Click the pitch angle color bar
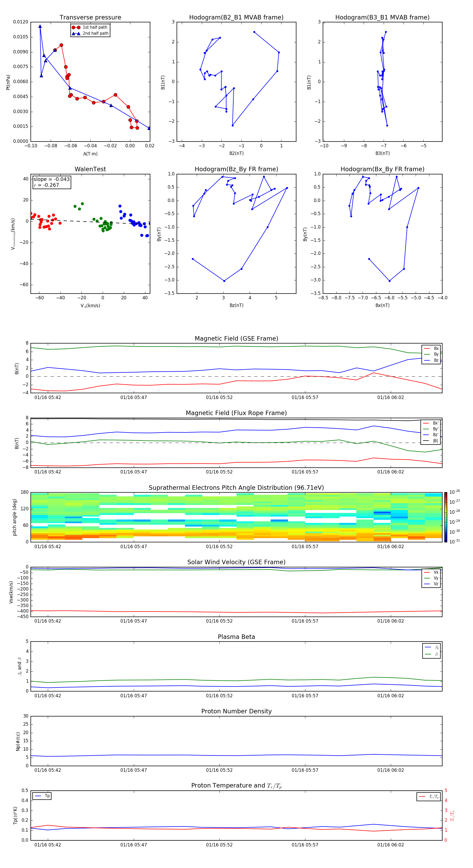Viewport: 473px width, 868px height. click(x=446, y=517)
